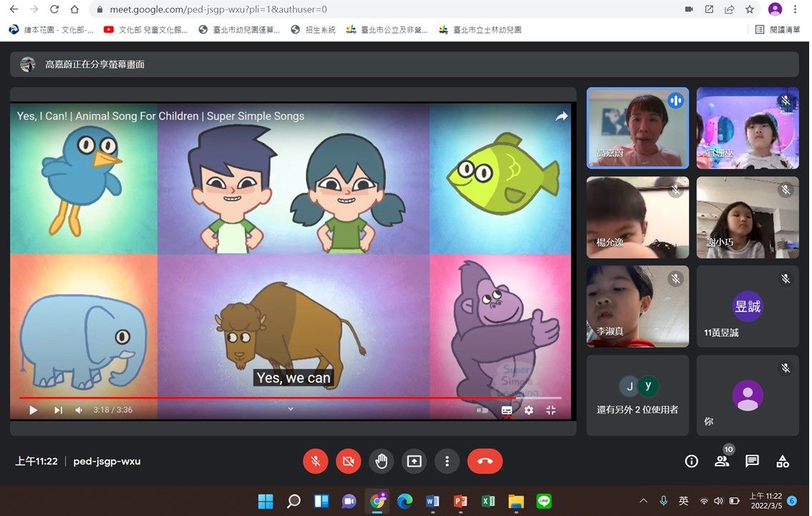Toggle YouTube autoplay switch
812x516 pixels.
click(x=483, y=410)
